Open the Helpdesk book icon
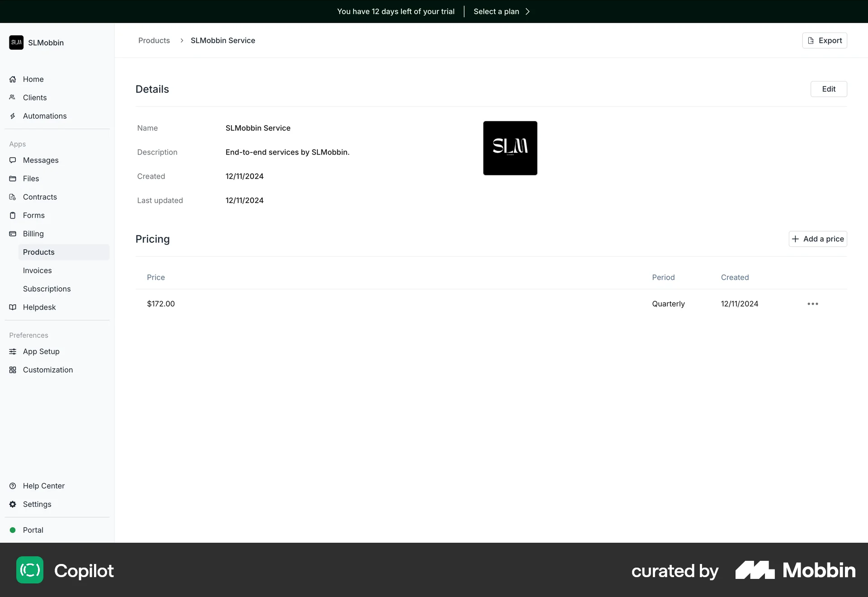 pos(13,307)
